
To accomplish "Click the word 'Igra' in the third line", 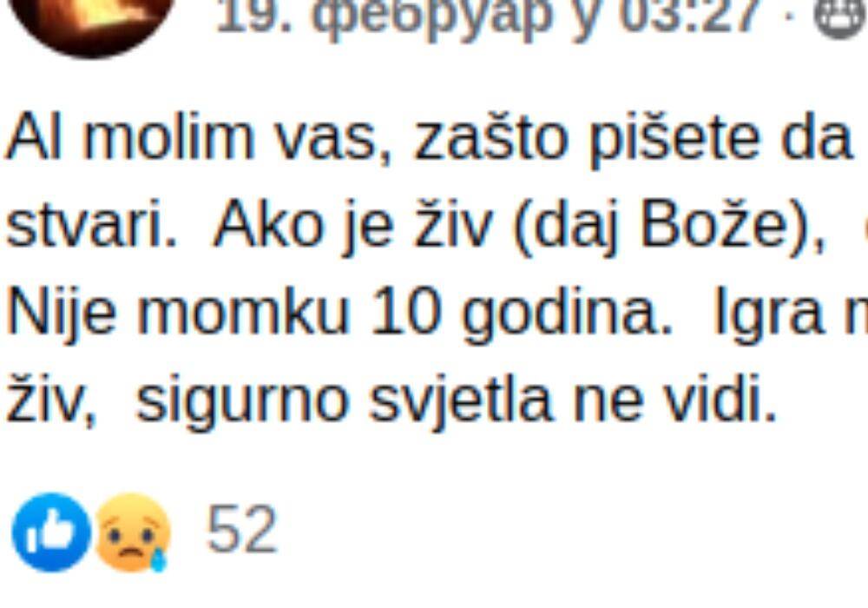I will click(769, 314).
